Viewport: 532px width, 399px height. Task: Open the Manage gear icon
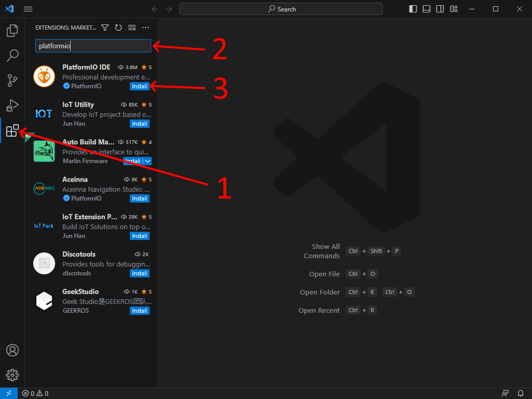[x=12, y=375]
